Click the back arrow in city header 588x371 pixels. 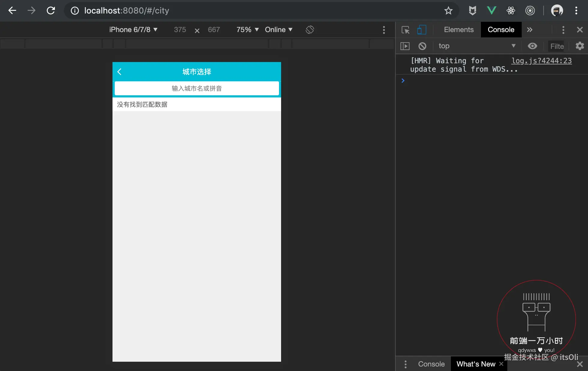point(119,72)
